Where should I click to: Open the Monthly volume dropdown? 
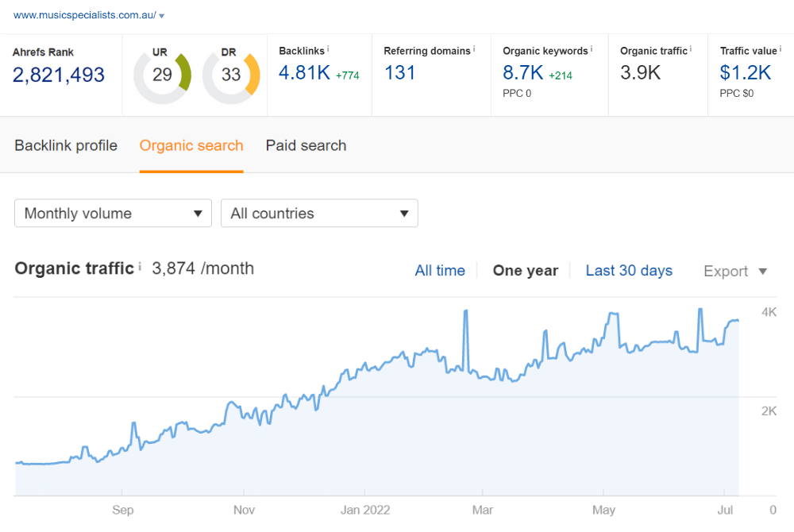pyautogui.click(x=112, y=213)
